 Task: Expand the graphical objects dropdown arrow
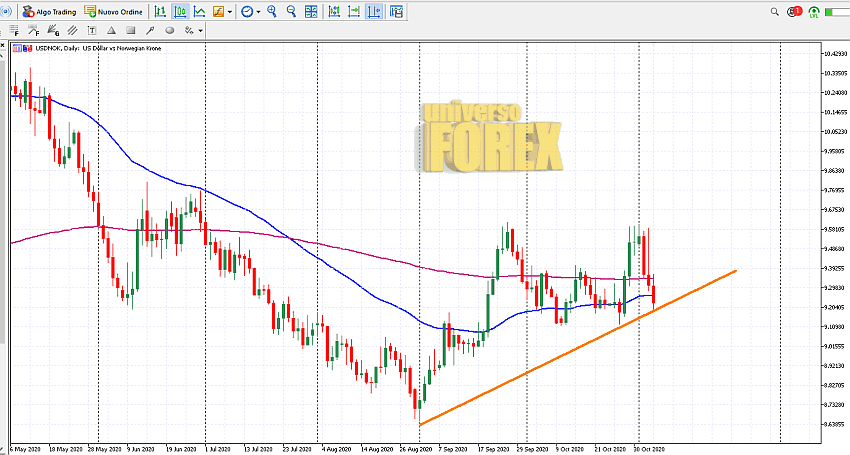point(201,30)
